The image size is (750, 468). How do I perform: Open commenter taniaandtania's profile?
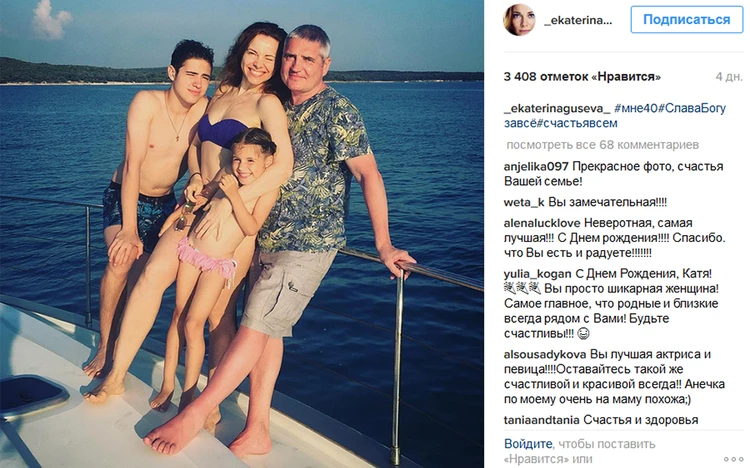coord(541,420)
